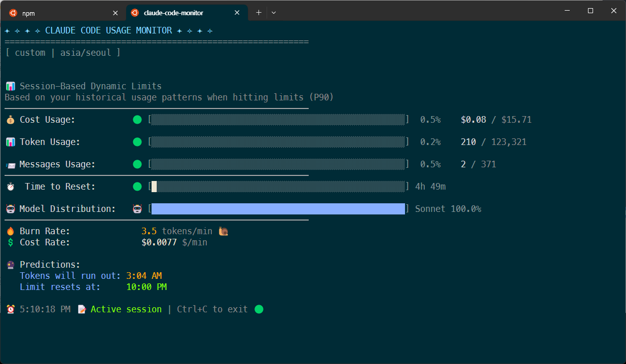The width and height of the screenshot is (626, 364).
Task: Click the '2 / 371' messages value
Action: point(478,165)
